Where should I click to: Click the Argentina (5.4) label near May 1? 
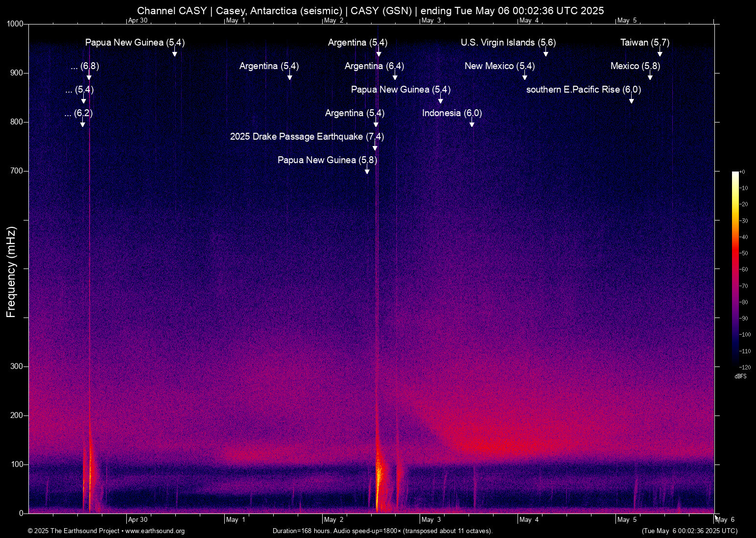(268, 66)
